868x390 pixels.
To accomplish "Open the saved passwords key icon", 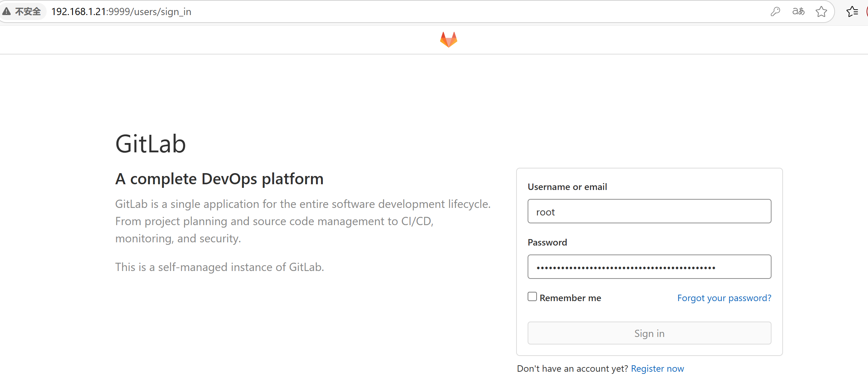I will click(775, 12).
